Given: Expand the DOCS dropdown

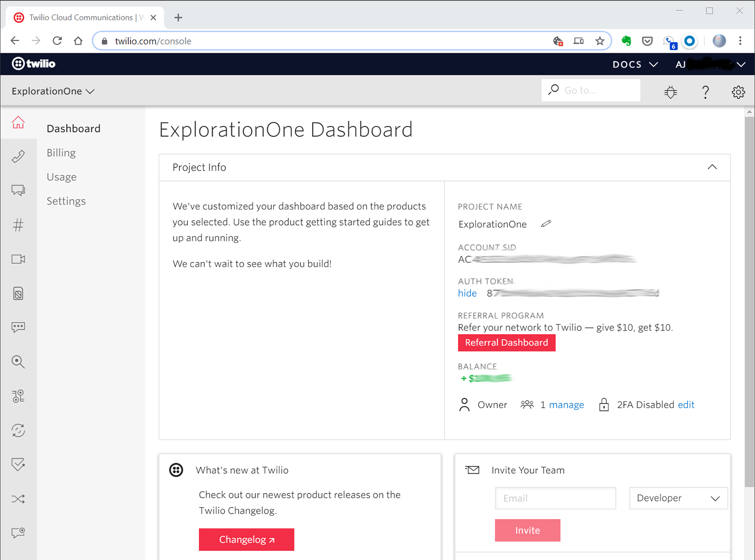Looking at the screenshot, I should click(x=635, y=64).
